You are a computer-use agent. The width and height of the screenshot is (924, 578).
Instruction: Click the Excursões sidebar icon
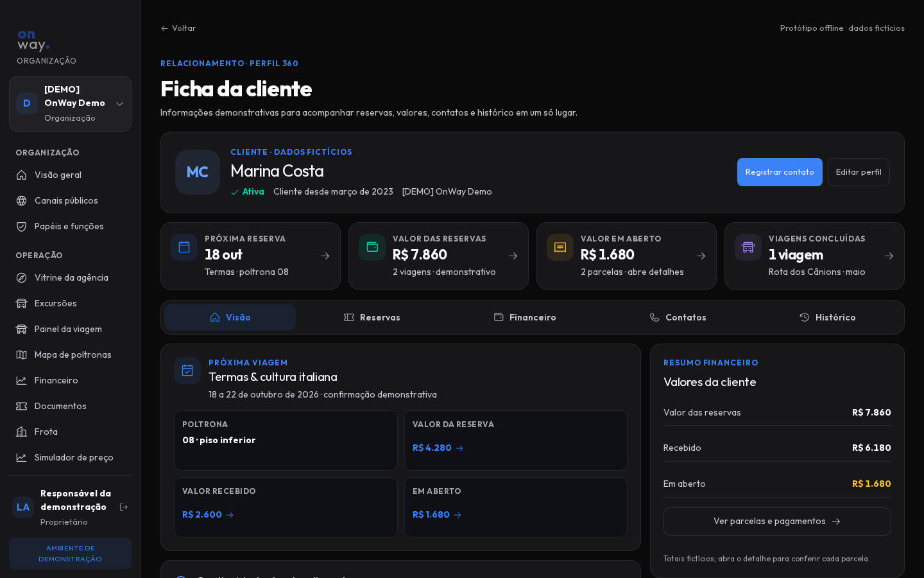[21, 303]
